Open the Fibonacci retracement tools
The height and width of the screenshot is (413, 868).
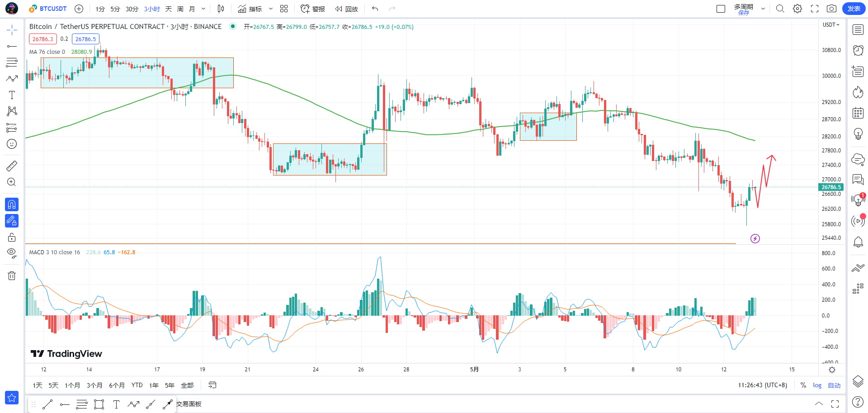point(12,62)
